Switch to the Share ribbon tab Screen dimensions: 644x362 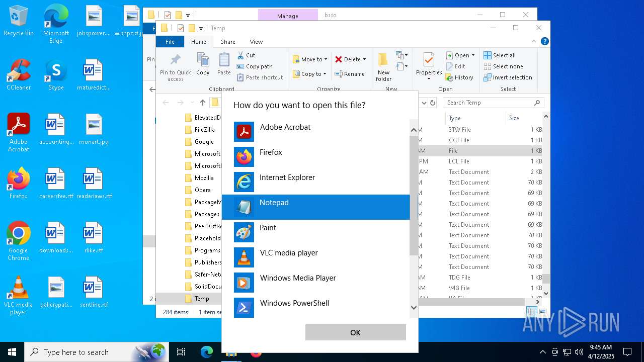pos(228,42)
